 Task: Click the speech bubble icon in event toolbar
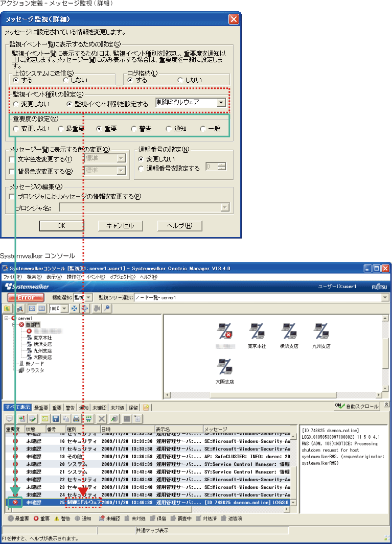coord(9,419)
